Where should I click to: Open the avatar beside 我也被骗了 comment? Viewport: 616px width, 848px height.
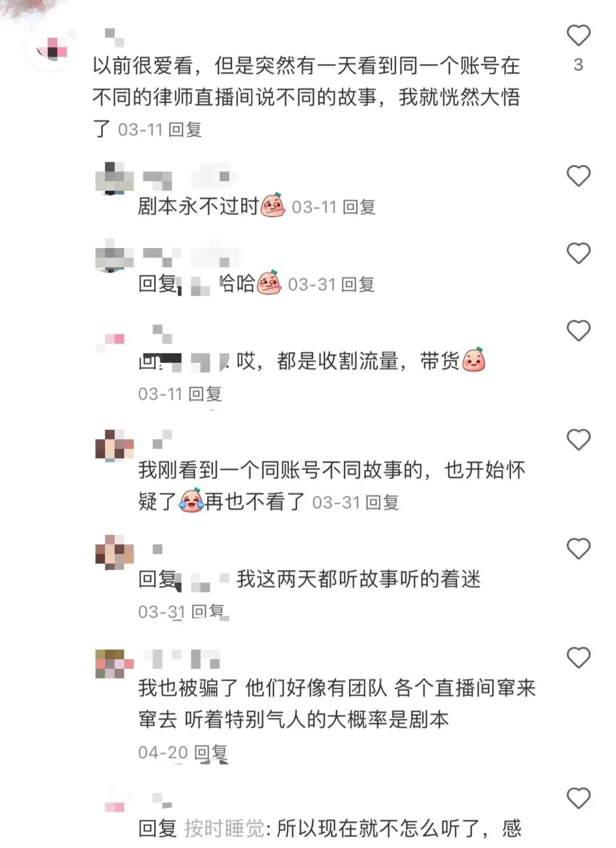pos(114,664)
